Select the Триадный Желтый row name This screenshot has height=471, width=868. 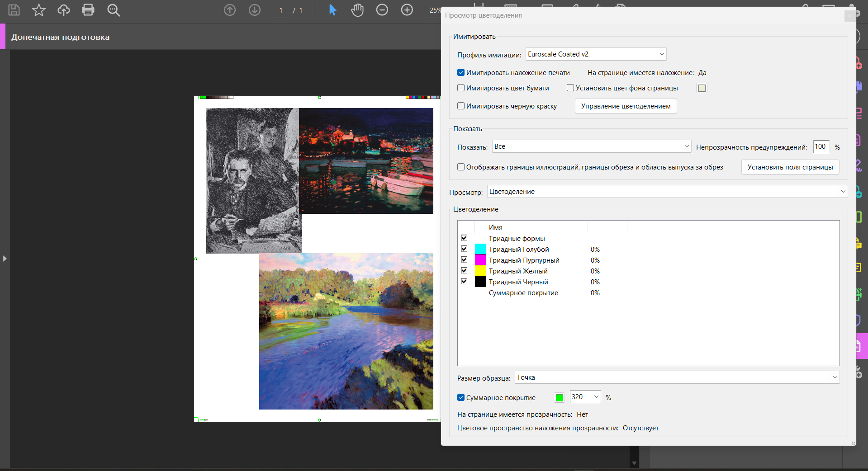(x=518, y=271)
